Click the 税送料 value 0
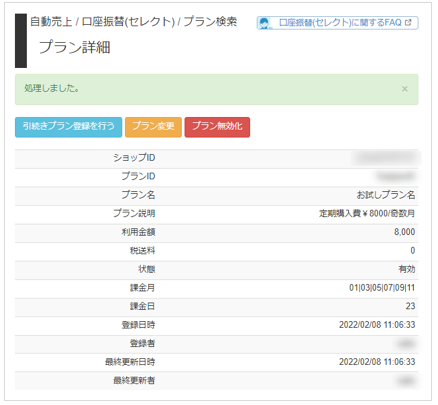Screen dimensions: 438x405 coord(413,251)
